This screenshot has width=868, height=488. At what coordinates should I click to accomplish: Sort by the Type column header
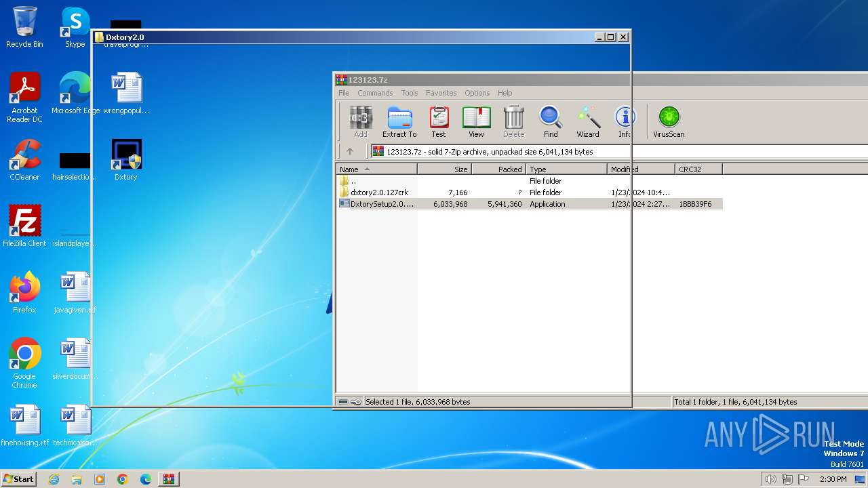coord(566,169)
